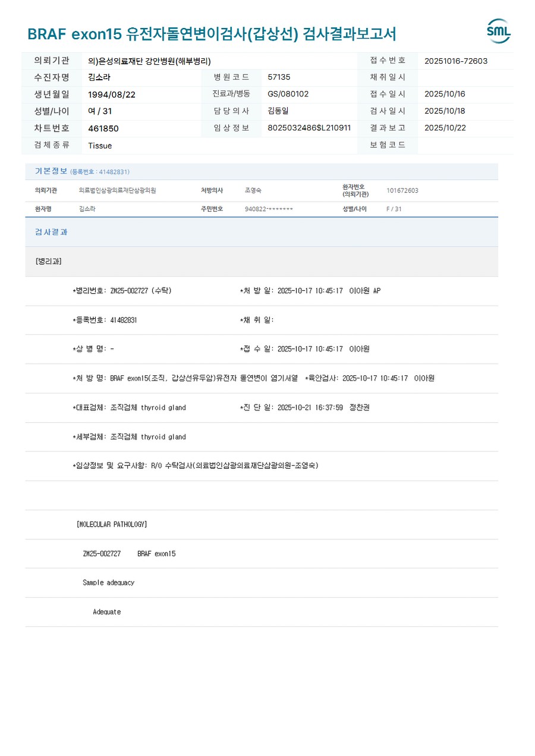This screenshot has height=756, width=535.
Task: Select the 검사일시 value '2025/10/18'
Action: (x=445, y=111)
